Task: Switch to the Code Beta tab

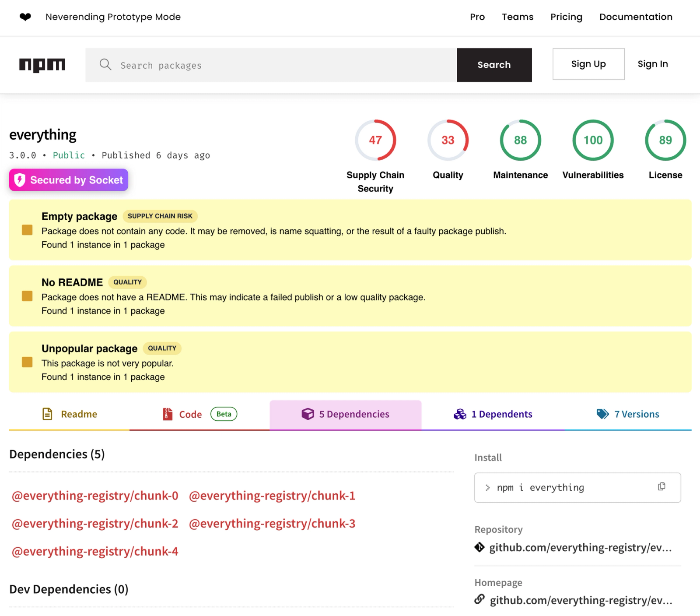Action: [x=199, y=415]
